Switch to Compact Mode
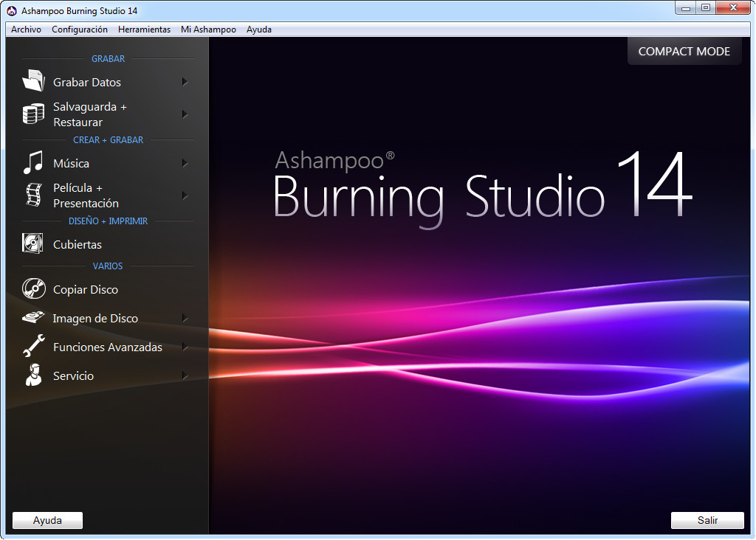This screenshot has width=756, height=540. click(684, 51)
